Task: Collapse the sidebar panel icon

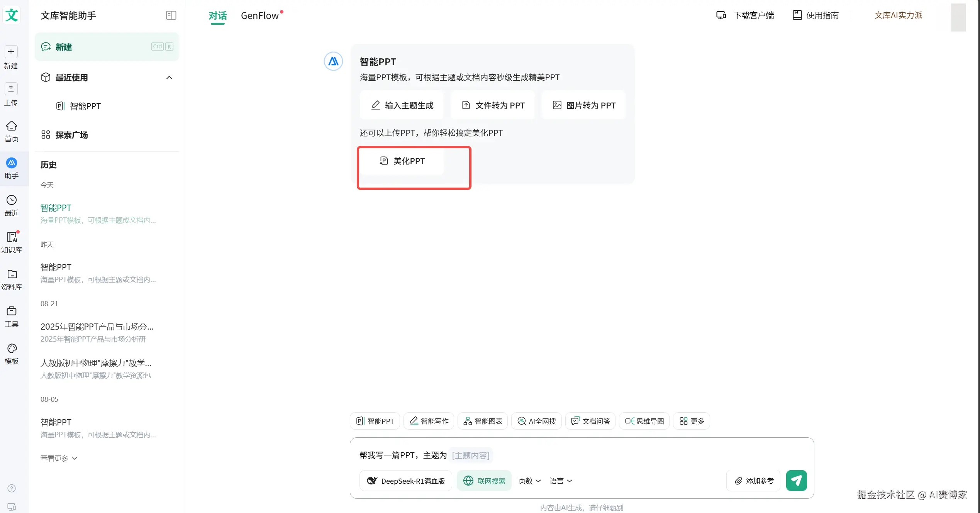Action: coord(171,15)
